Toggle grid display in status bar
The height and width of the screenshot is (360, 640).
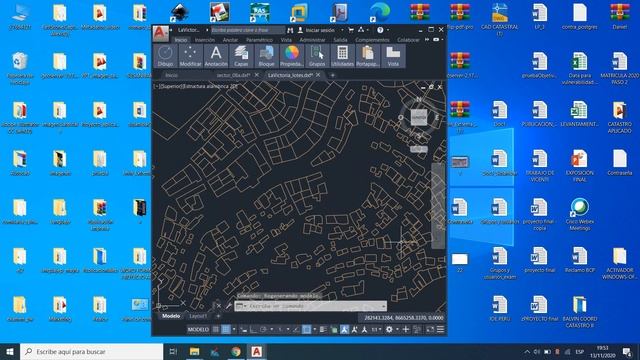(x=216, y=329)
